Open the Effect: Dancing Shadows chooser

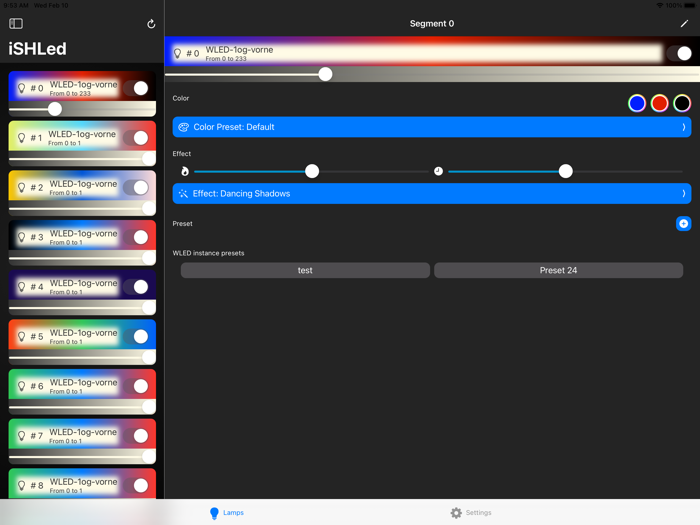point(432,194)
